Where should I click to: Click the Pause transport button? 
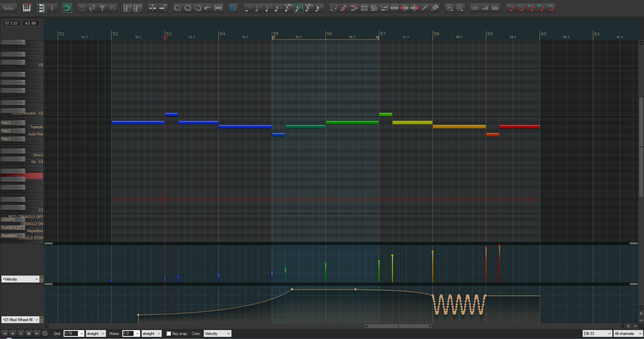pos(21,334)
